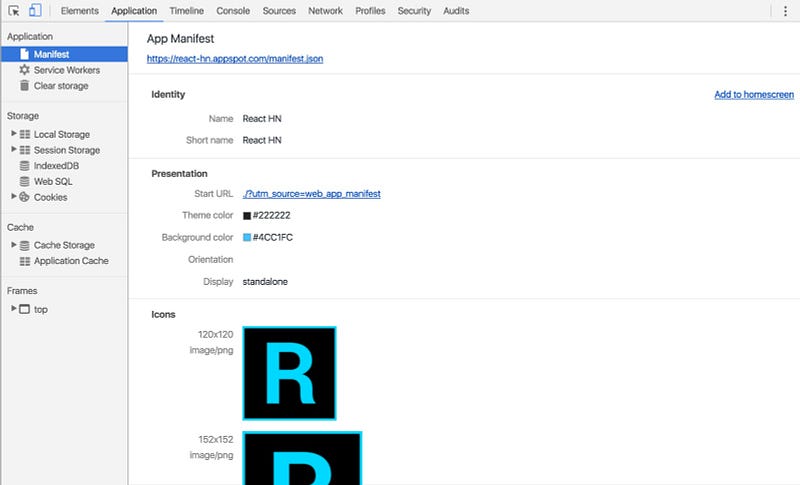Viewport: 800px width, 485px height.
Task: Expand the Cache Storage tree node
Action: click(14, 245)
